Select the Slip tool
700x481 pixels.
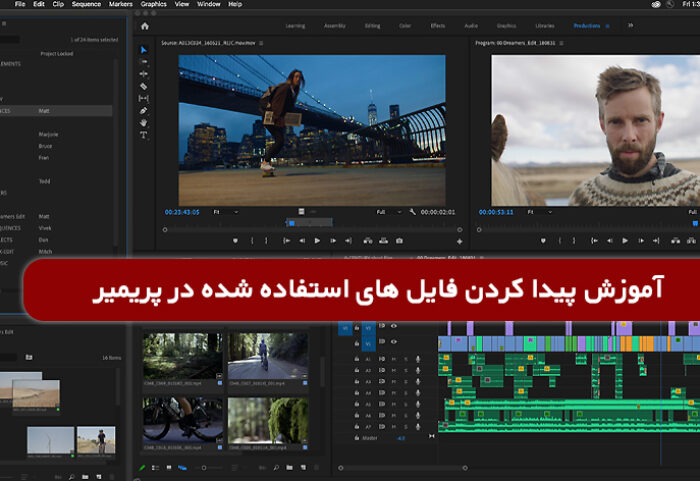143,98
